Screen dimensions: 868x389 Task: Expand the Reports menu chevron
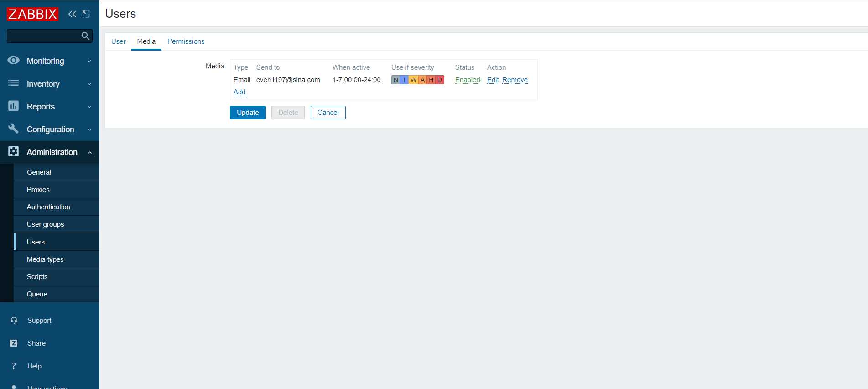[89, 107]
